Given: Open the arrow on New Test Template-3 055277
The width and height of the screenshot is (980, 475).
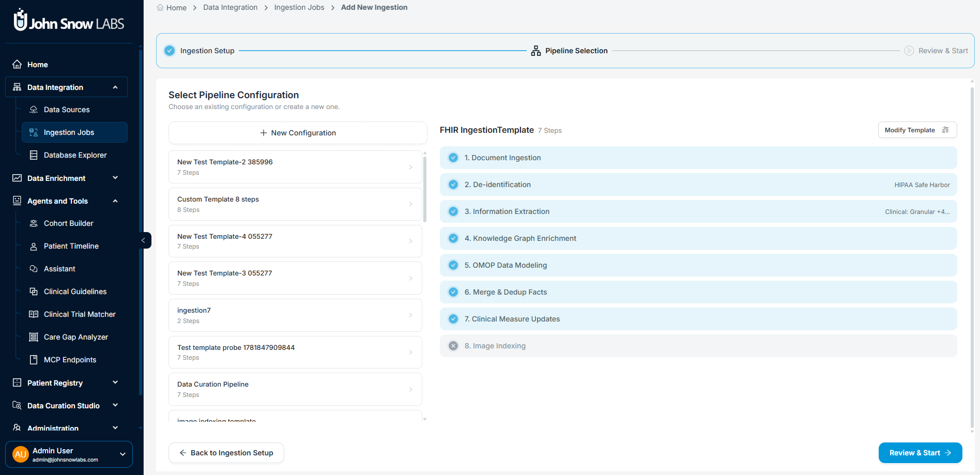Looking at the screenshot, I should pyautogui.click(x=411, y=278).
